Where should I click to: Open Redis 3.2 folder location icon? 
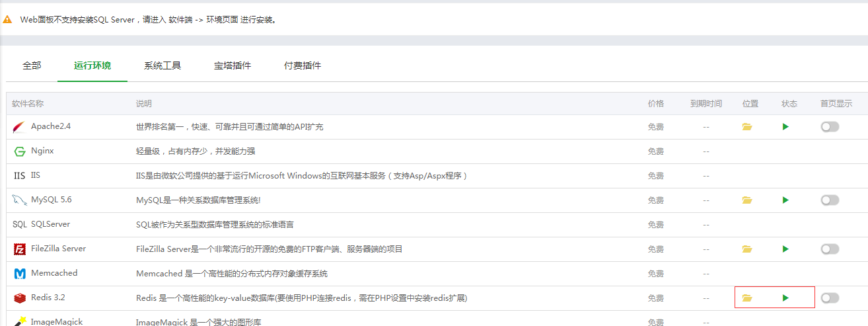click(x=747, y=298)
